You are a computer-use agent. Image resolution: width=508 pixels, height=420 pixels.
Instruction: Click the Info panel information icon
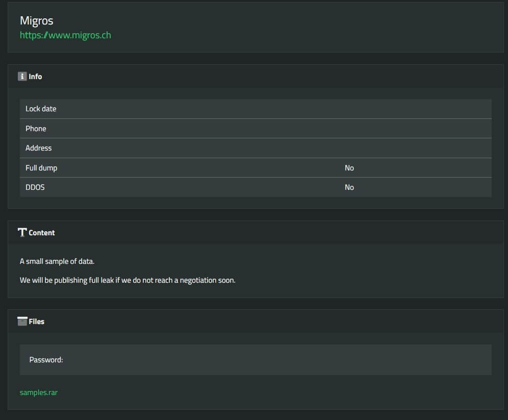(22, 76)
